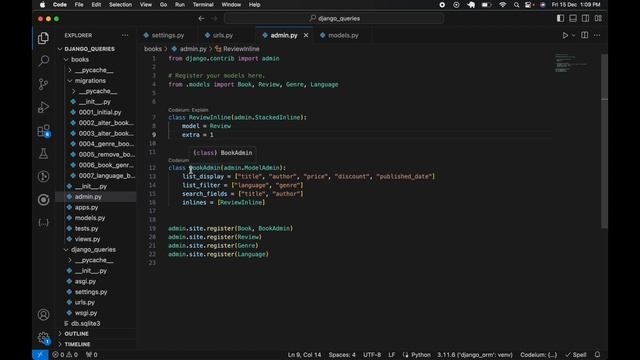Open the Codeium activity bar icon

coord(43,200)
